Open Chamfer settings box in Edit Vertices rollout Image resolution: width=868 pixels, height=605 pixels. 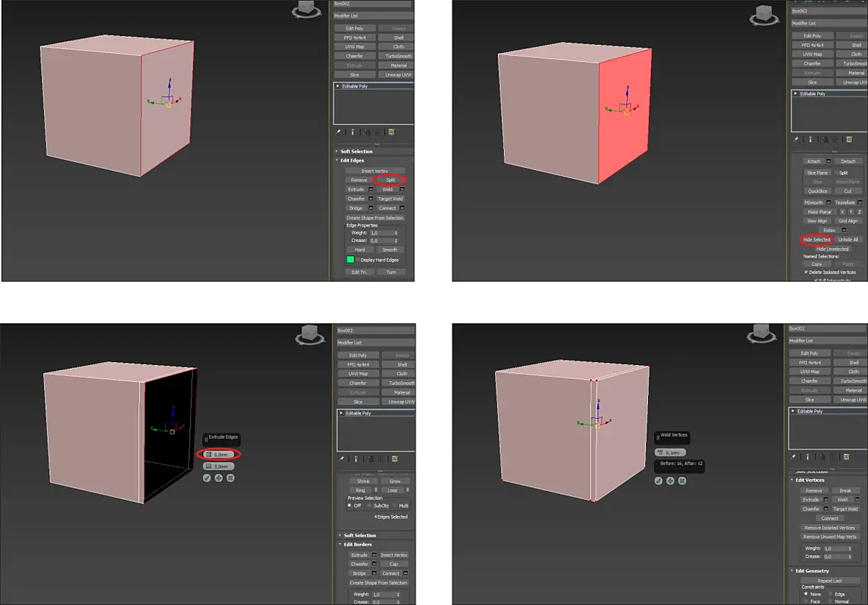(x=826, y=509)
